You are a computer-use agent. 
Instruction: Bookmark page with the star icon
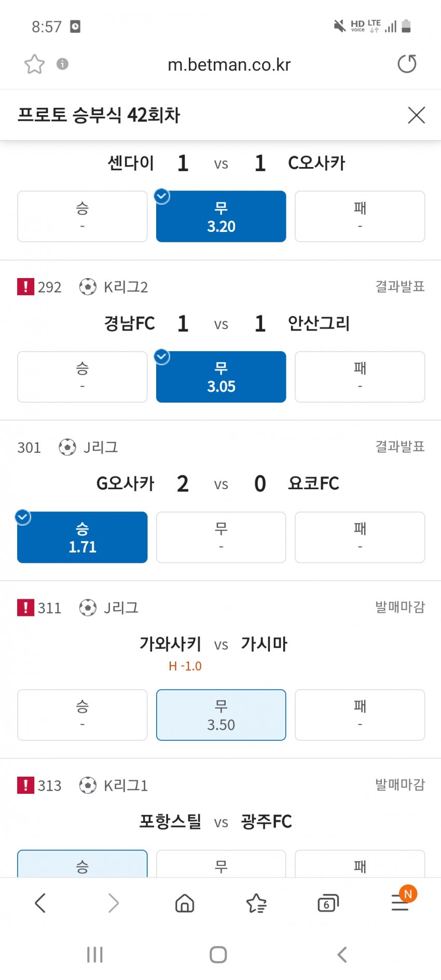(34, 64)
